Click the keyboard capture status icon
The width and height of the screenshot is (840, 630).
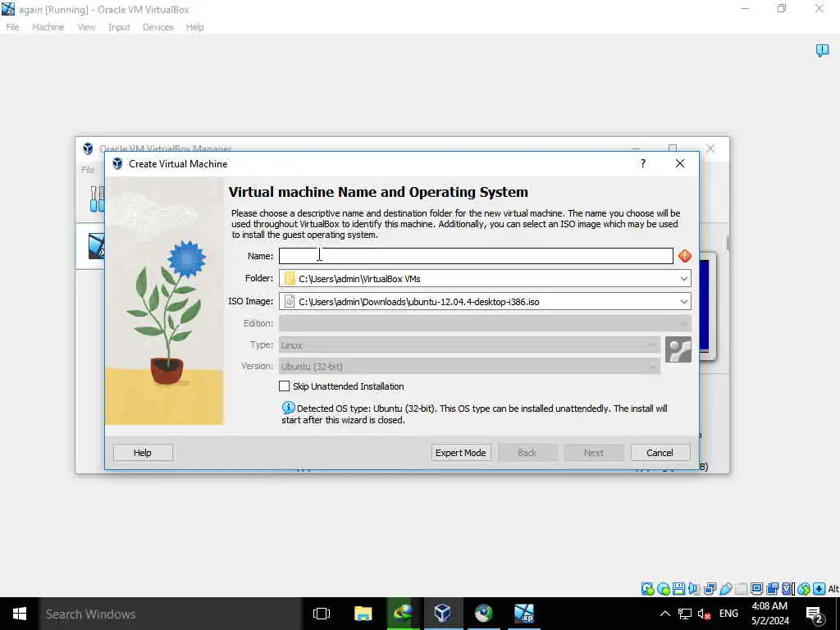click(819, 589)
